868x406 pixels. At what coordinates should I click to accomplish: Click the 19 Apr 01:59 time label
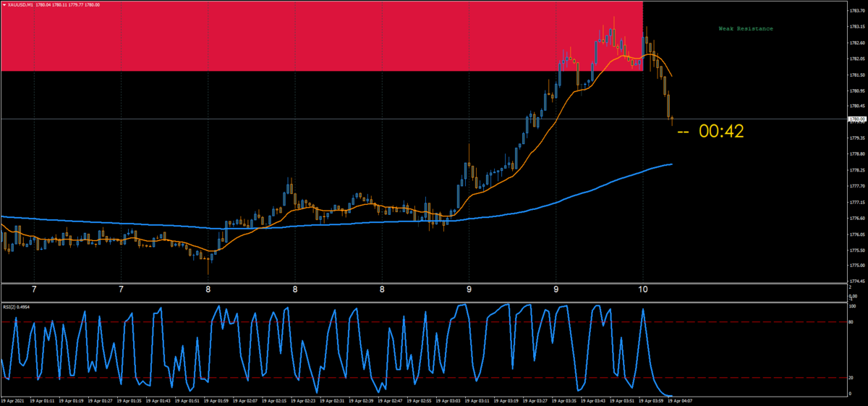click(x=216, y=400)
